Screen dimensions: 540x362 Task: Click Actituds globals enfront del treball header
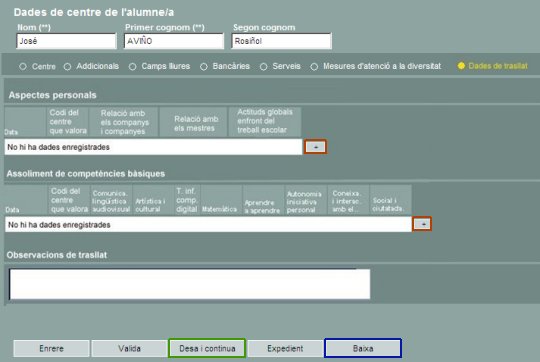(x=265, y=122)
